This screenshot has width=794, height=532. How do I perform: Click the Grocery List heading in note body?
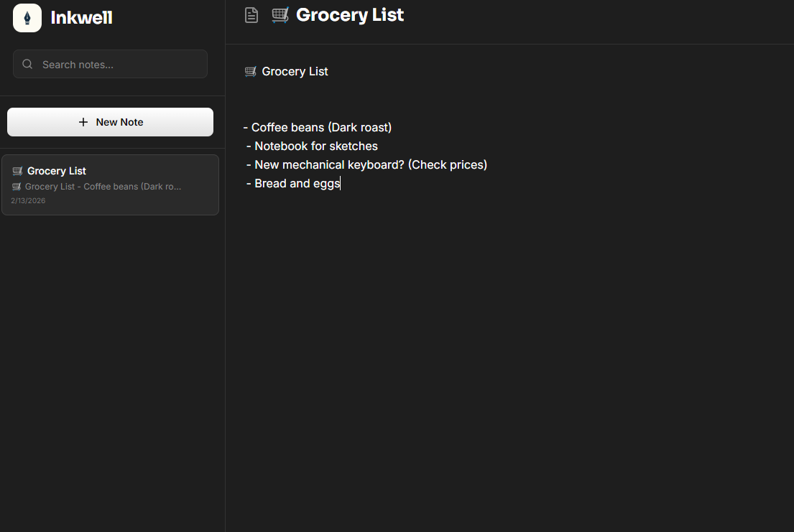point(295,71)
